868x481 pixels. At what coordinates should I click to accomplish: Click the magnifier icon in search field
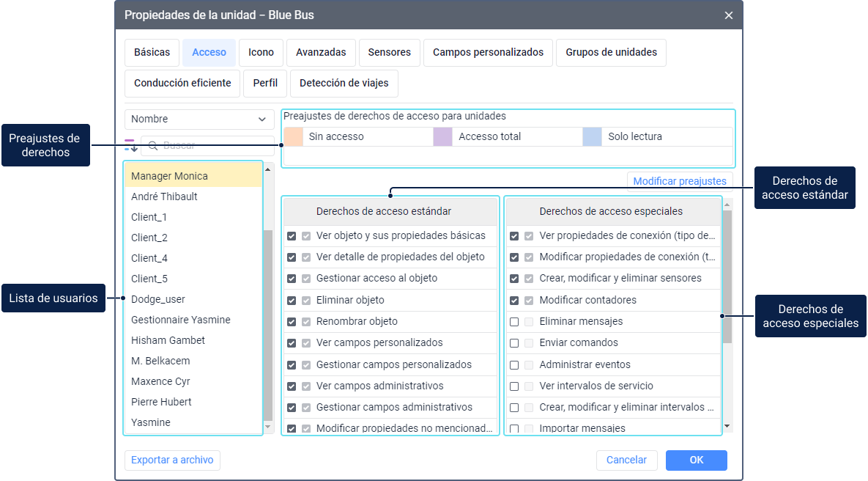pos(154,146)
